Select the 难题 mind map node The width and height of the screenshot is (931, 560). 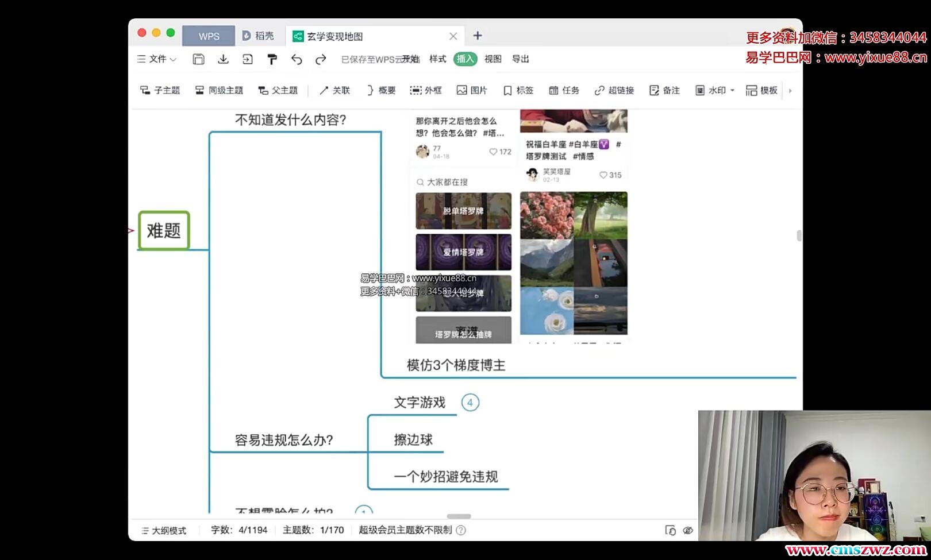tap(164, 230)
